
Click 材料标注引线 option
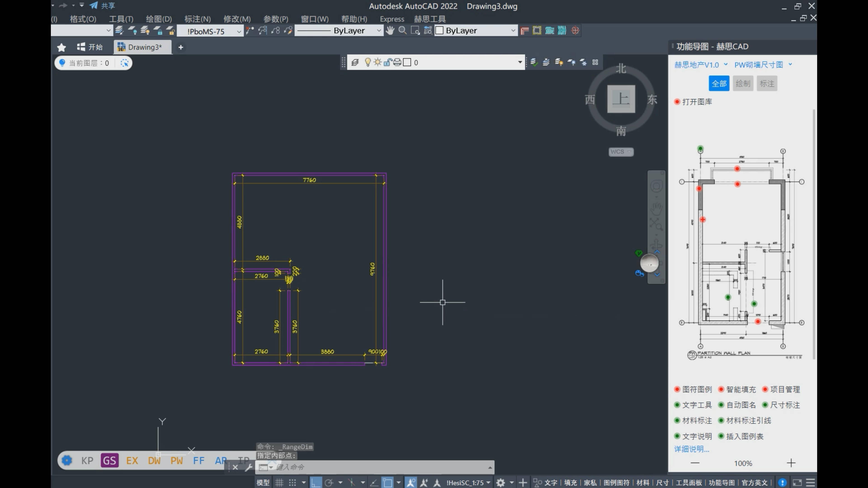pyautogui.click(x=745, y=420)
